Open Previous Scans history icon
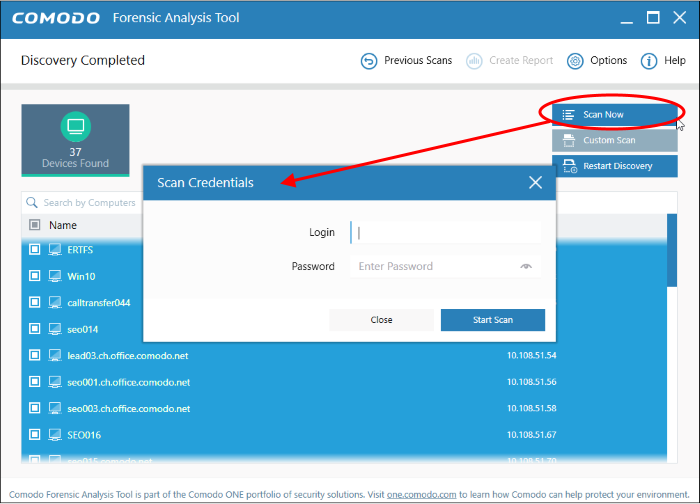Viewport: 700px width, 504px height. (x=369, y=61)
